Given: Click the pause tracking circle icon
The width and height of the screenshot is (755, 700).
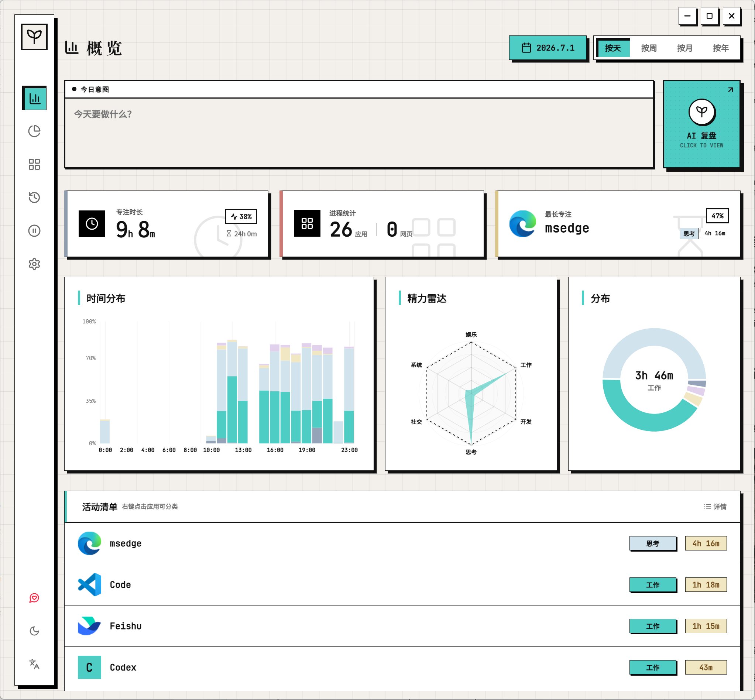Looking at the screenshot, I should [34, 231].
